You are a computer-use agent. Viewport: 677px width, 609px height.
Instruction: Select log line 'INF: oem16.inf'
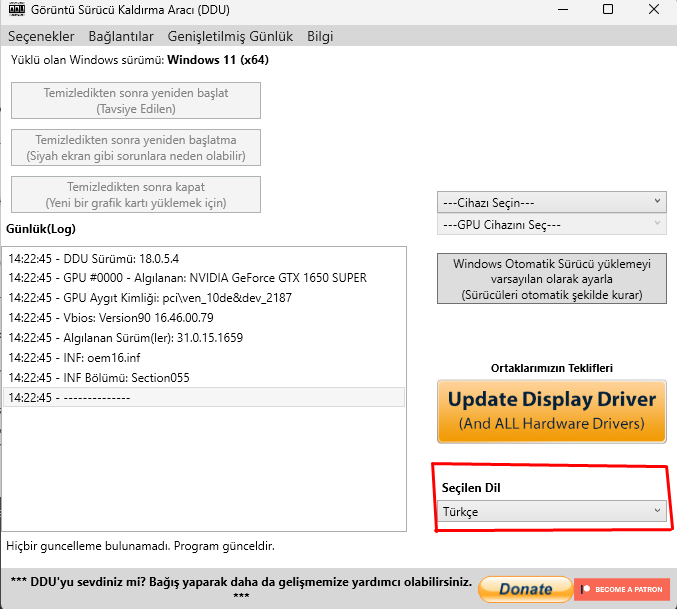pos(204,357)
